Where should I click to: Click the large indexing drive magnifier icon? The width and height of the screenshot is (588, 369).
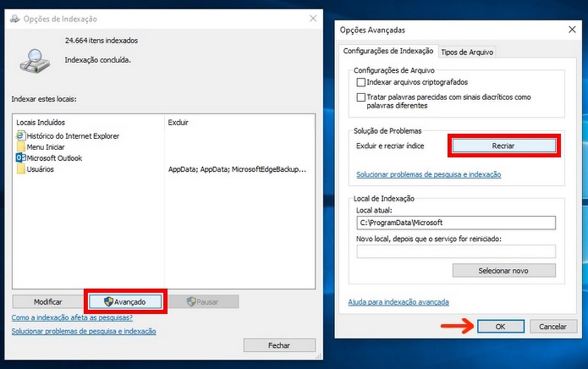click(x=34, y=61)
